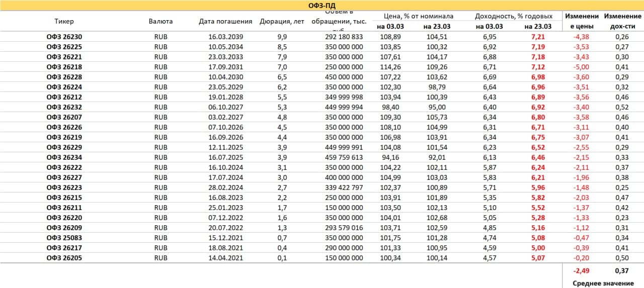Click price 114,26 in ОФЗ 26218 row
Image resolution: width=644 pixels, height=288 pixels.
coord(389,67)
